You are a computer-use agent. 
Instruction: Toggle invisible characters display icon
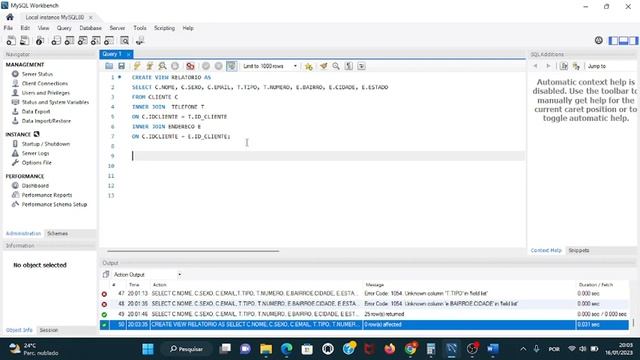click(x=349, y=66)
